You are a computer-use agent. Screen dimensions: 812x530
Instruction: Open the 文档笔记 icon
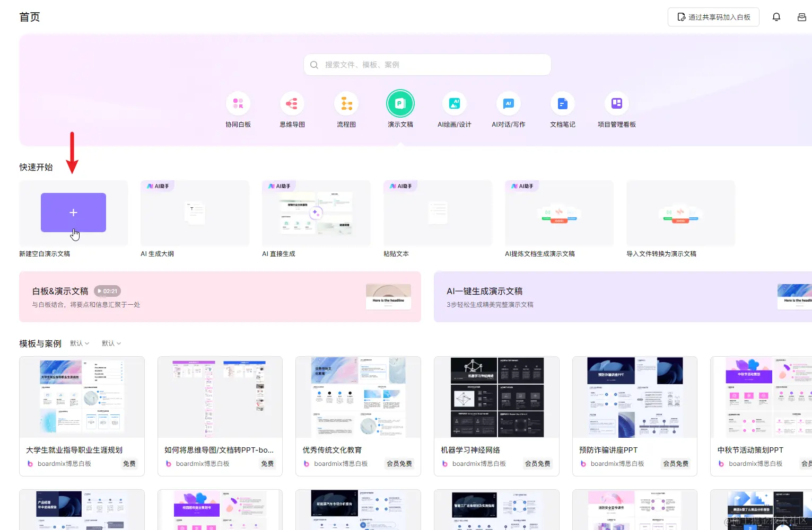563,103
